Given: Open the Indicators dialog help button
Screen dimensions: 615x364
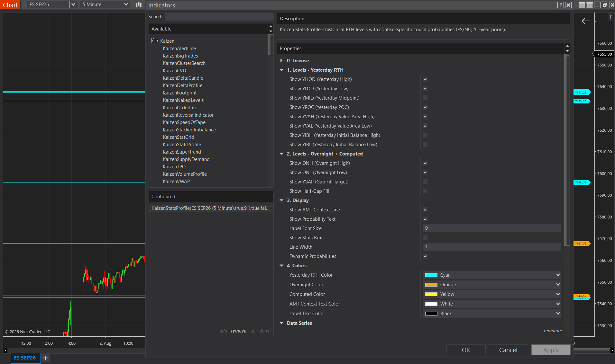Looking at the screenshot, I should [561, 5].
